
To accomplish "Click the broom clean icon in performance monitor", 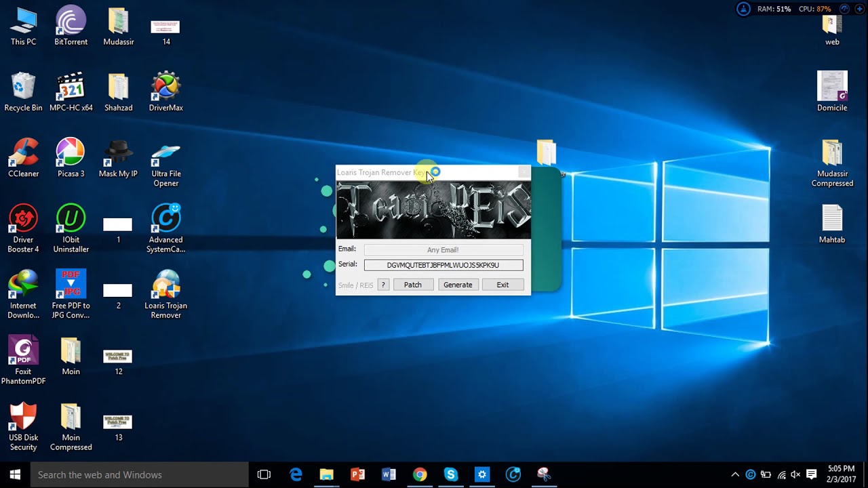I will [744, 9].
